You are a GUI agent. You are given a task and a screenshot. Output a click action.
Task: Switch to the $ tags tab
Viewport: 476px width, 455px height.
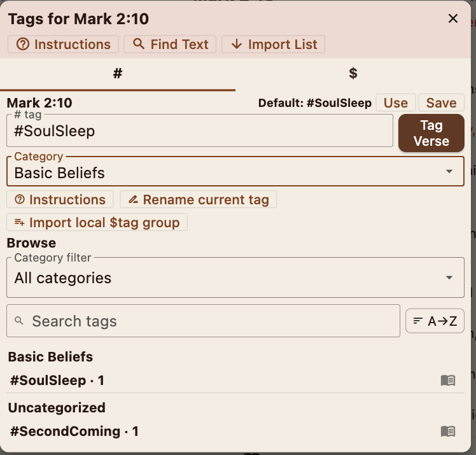click(353, 74)
